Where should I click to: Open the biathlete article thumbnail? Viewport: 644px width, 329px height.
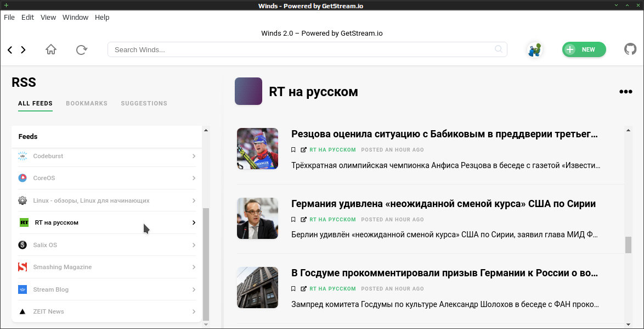coord(257,148)
